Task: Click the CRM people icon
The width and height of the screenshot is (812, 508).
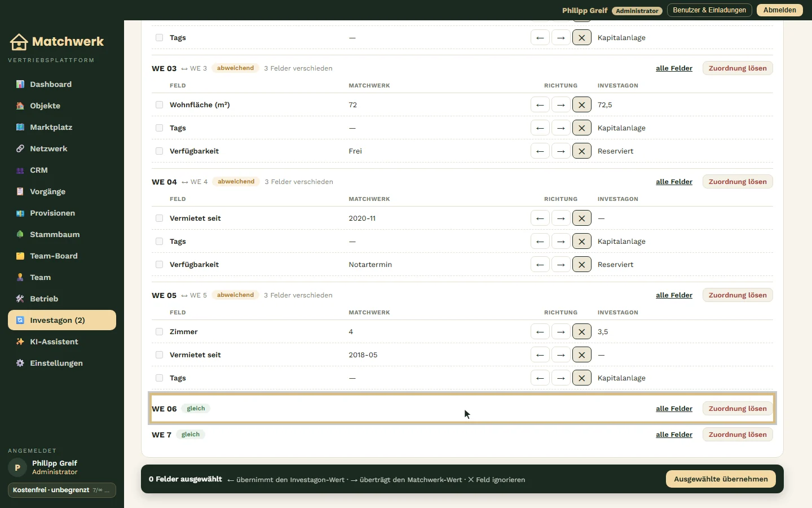Action: tap(20, 170)
